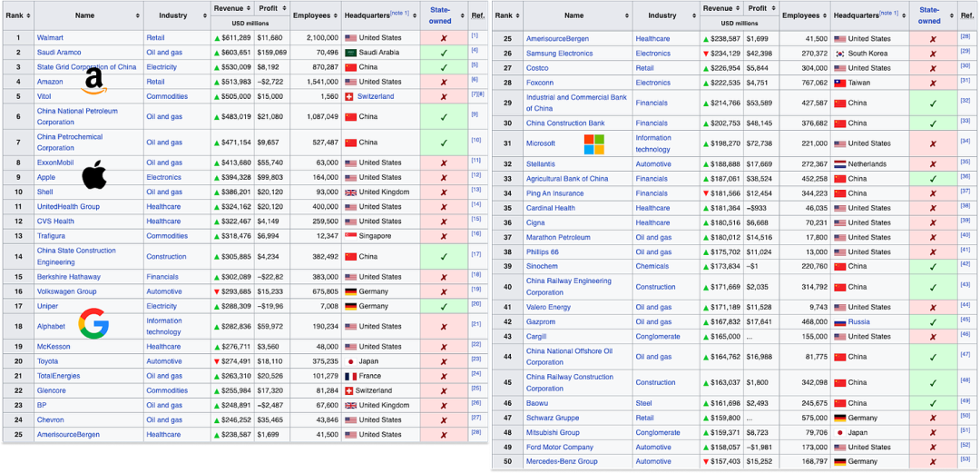
Task: Open the State Grid Corporation of China link
Action: pos(86,67)
